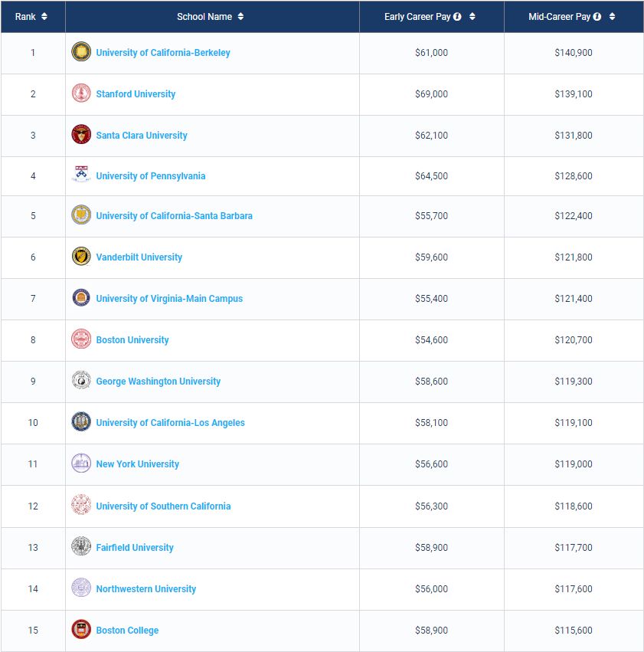The height and width of the screenshot is (652, 644).
Task: Open George Washington University link
Action: (159, 382)
